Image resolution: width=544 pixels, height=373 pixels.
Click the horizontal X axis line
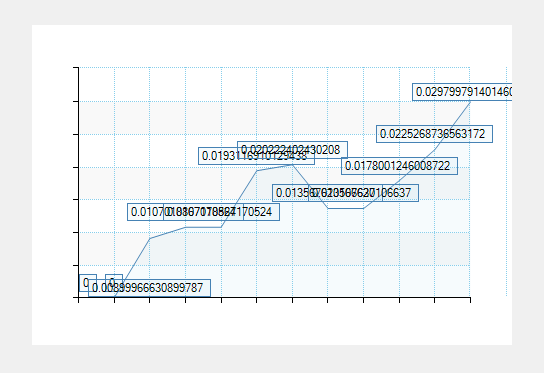(x=274, y=297)
